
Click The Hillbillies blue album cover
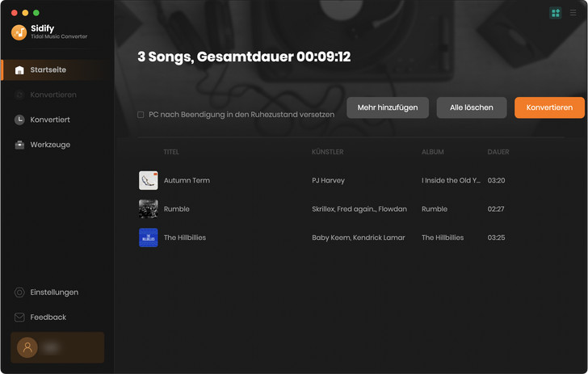coord(149,237)
